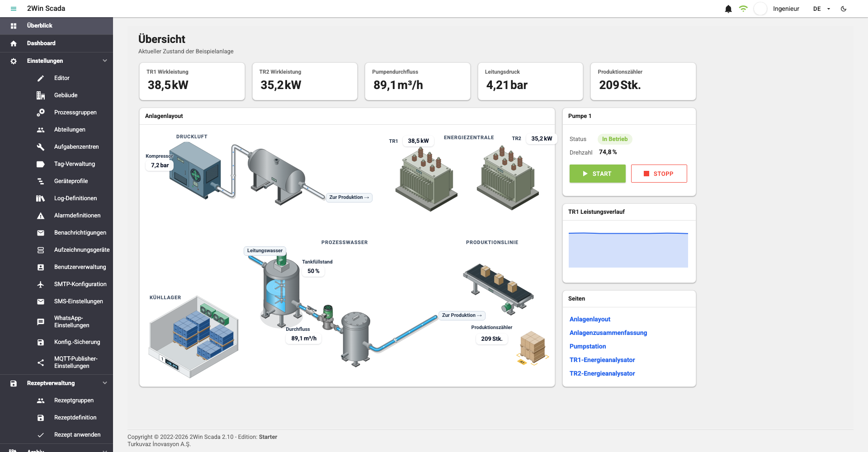Click the Leitungsdruck 4,21 bar card
The image size is (868, 452).
530,81
